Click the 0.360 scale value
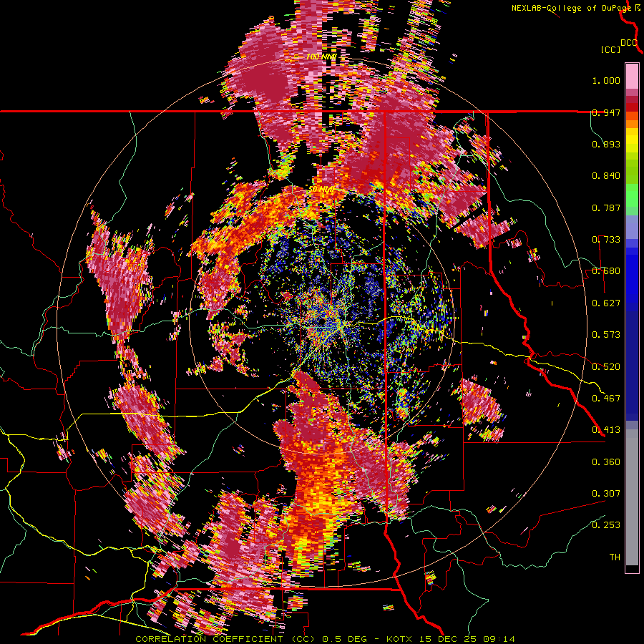Viewport: 644px width, 644px height. pyautogui.click(x=606, y=462)
